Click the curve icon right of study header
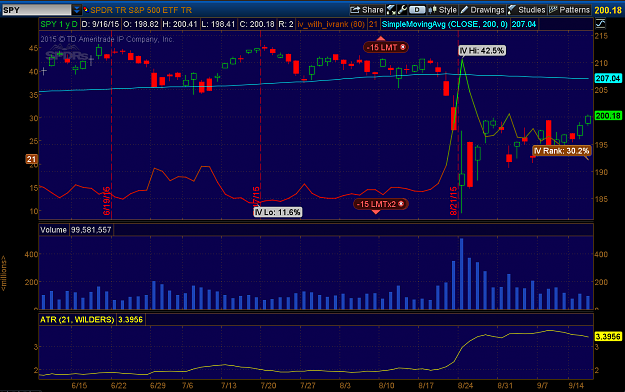The image size is (625, 392). pos(600,24)
